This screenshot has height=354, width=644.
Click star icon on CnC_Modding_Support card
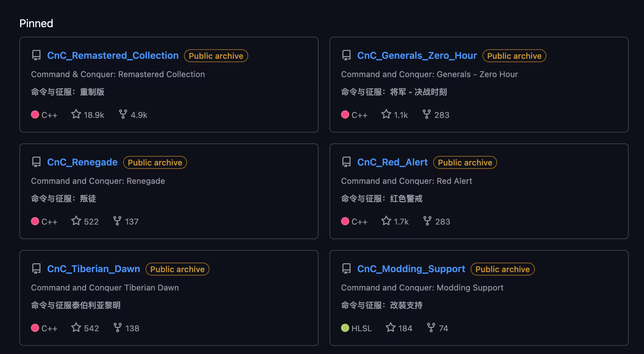pos(391,328)
